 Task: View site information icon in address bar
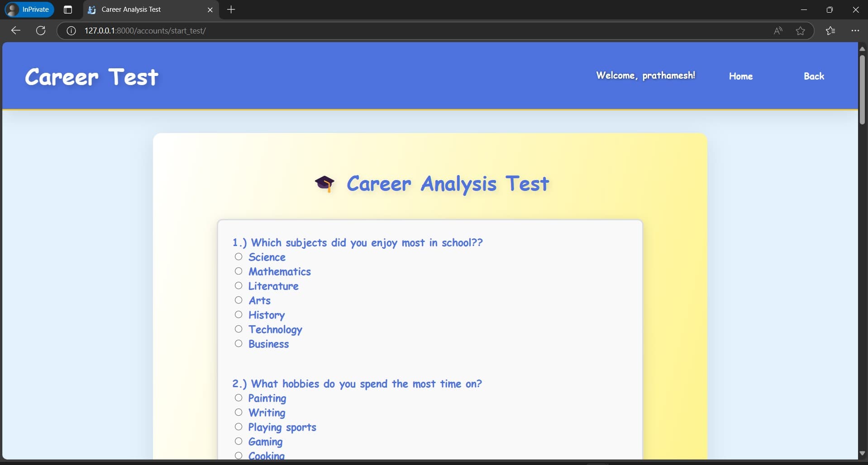(71, 31)
